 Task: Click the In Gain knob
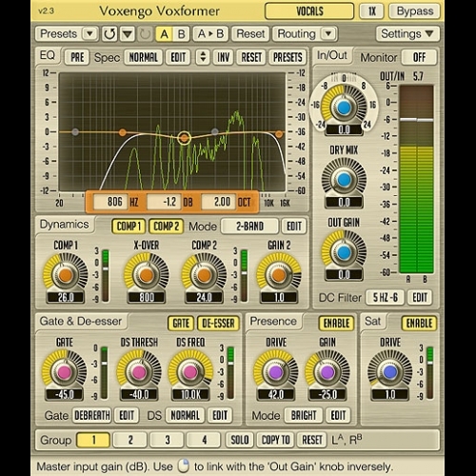(x=344, y=108)
